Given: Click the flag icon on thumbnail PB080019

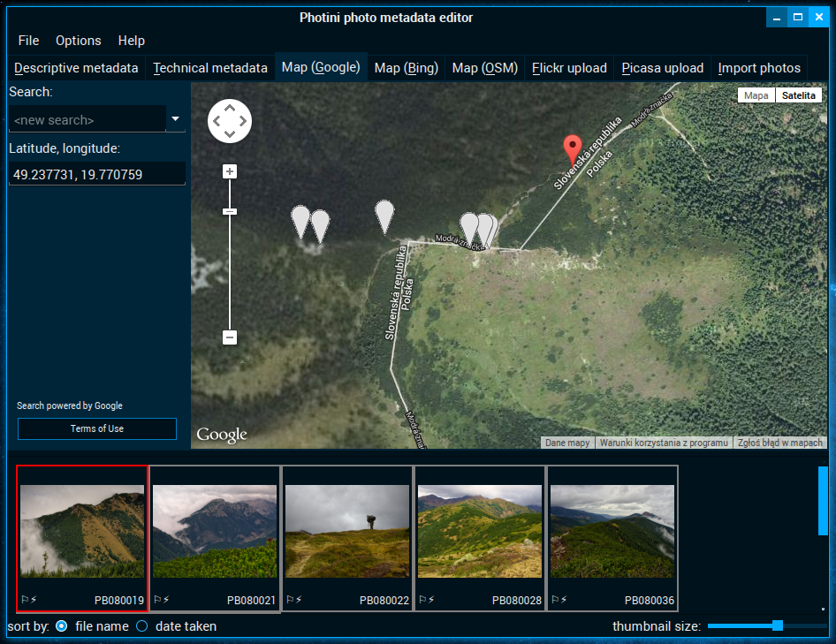Looking at the screenshot, I should click(x=25, y=600).
